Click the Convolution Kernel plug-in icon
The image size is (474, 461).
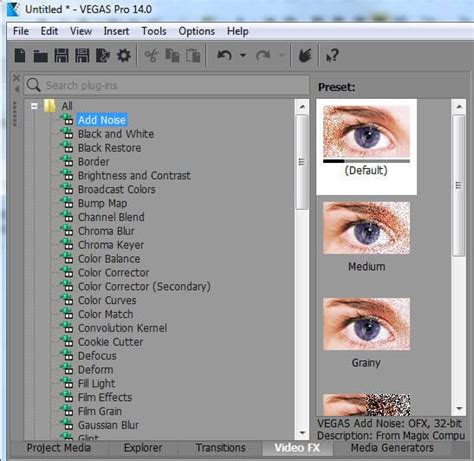pyautogui.click(x=67, y=328)
